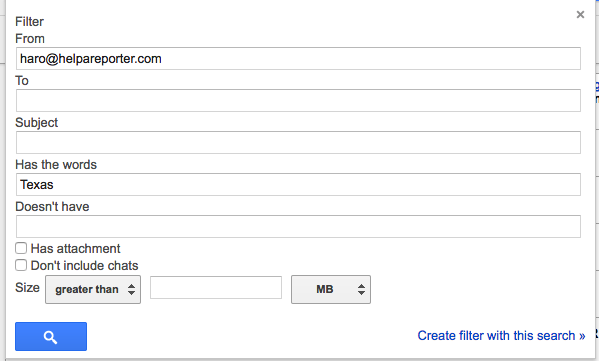599x361 pixels.
Task: Click the arrows on greater than selector
Action: tap(131, 290)
